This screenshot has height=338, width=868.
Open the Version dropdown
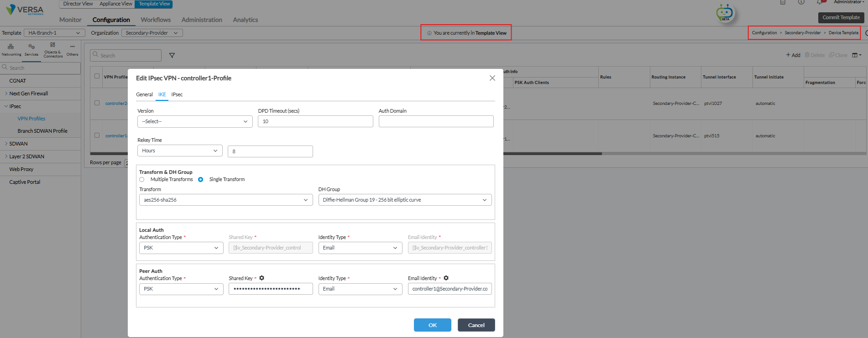click(195, 121)
